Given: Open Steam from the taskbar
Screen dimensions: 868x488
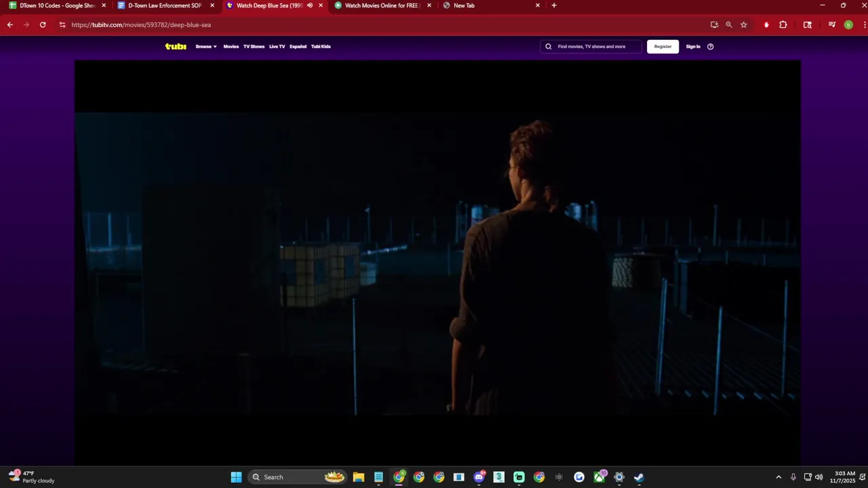Looking at the screenshot, I should click(639, 477).
